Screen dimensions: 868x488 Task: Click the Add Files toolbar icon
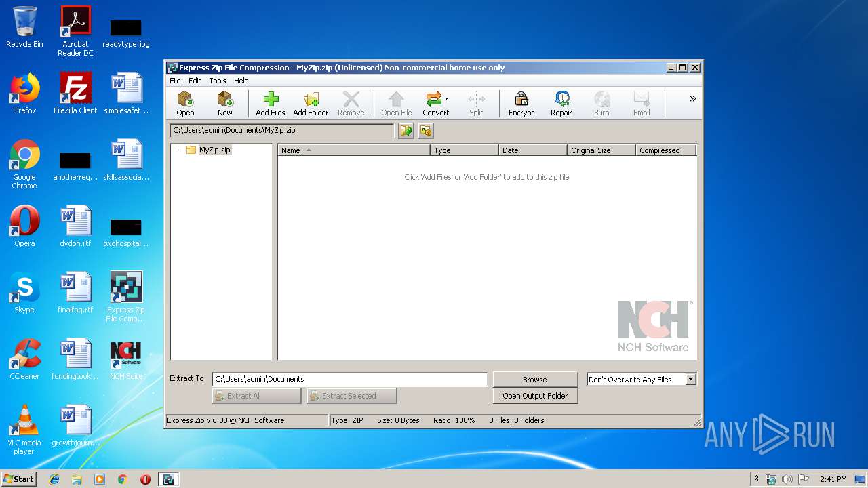[x=271, y=104]
